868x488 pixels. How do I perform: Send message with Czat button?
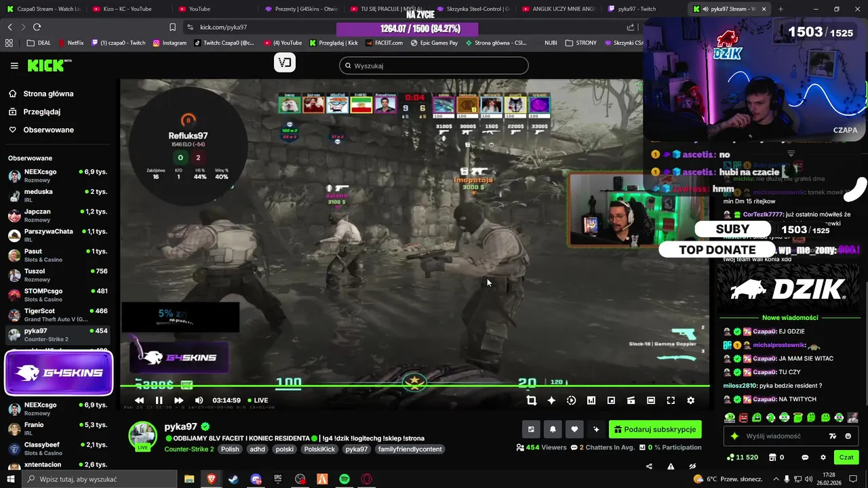pos(846,457)
